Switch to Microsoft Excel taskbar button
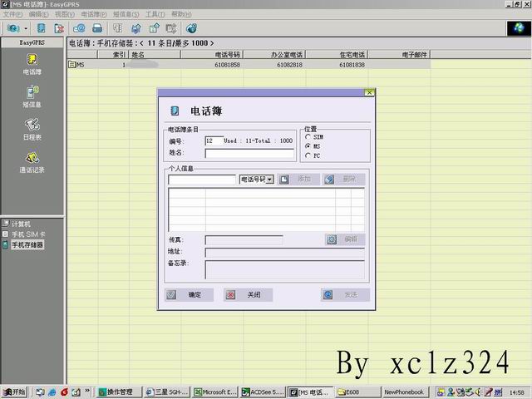 215,392
